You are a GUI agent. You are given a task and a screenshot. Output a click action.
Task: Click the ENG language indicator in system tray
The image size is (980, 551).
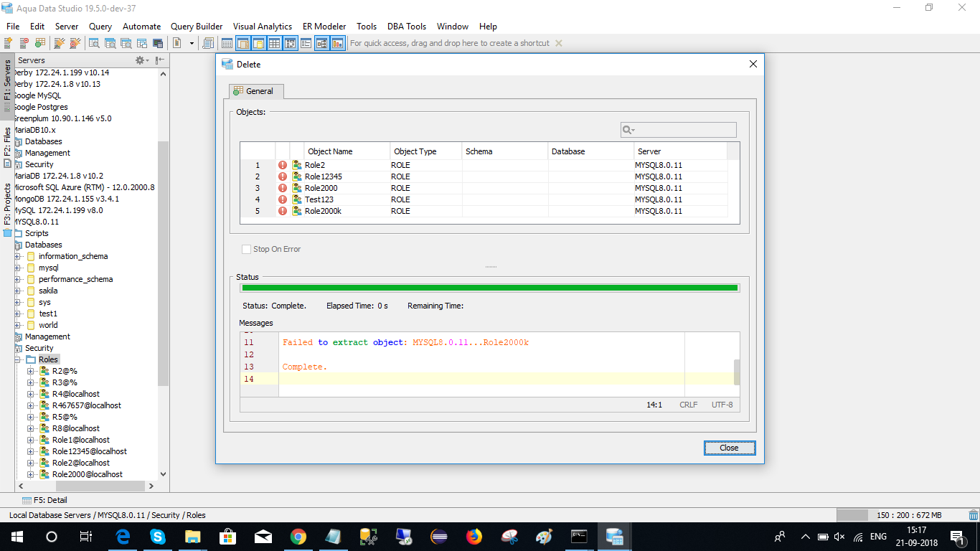878,537
